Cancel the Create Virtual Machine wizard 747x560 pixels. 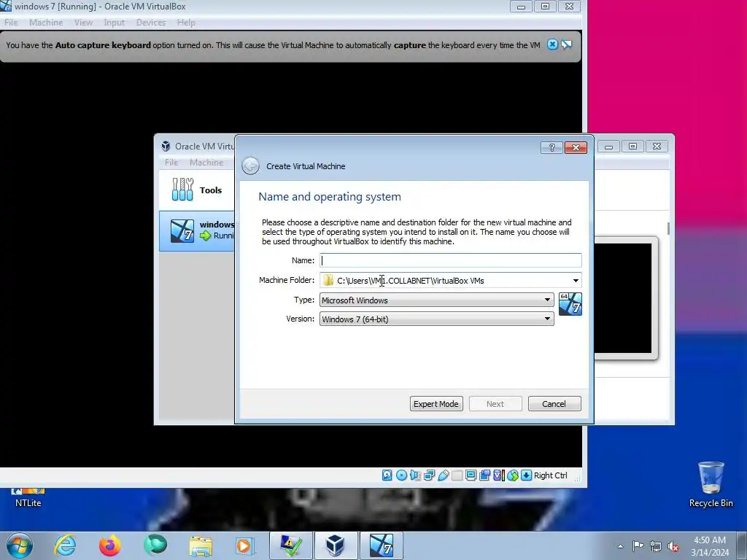coord(554,404)
